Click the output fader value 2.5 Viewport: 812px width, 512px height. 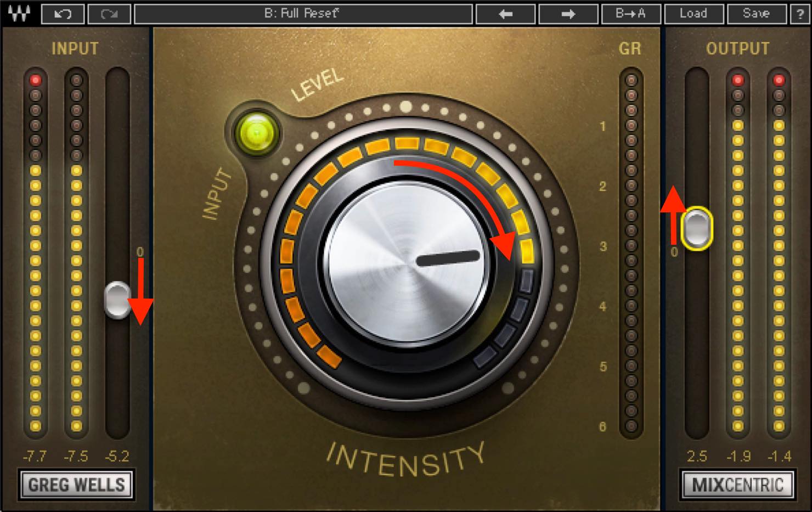click(696, 456)
